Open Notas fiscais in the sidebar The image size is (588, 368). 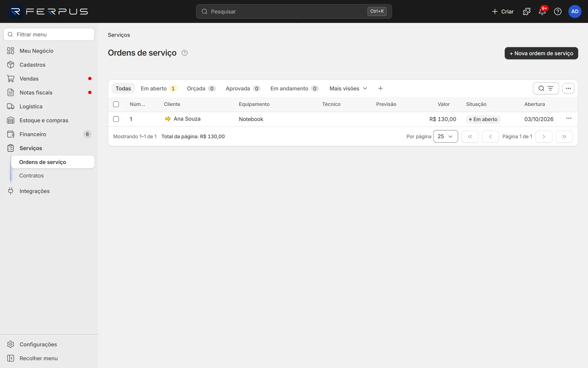coord(49,93)
